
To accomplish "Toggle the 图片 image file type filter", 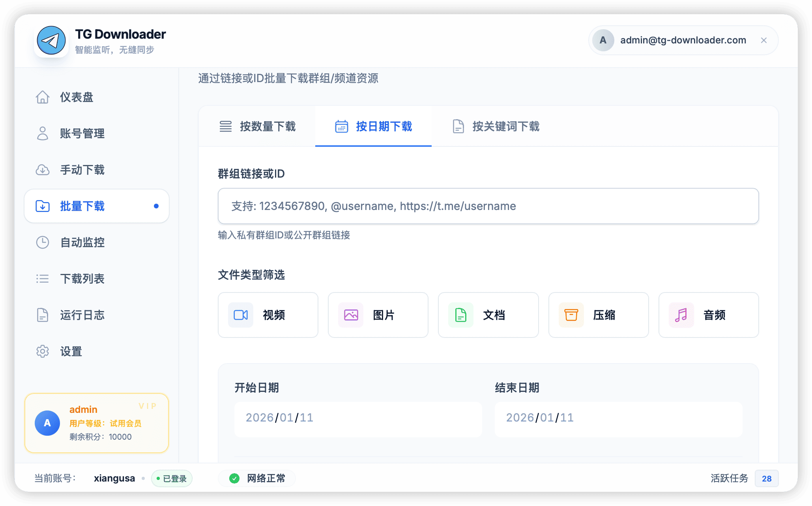I will coord(378,315).
